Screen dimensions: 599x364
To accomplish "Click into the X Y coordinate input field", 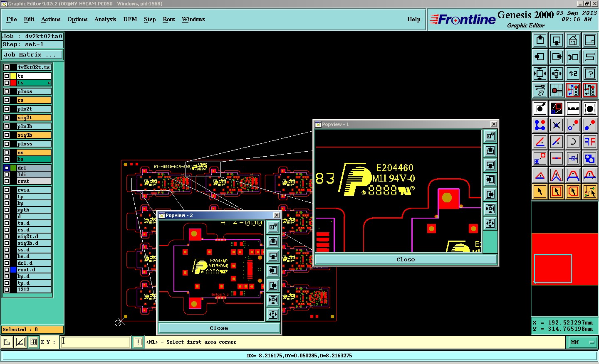I will point(96,342).
